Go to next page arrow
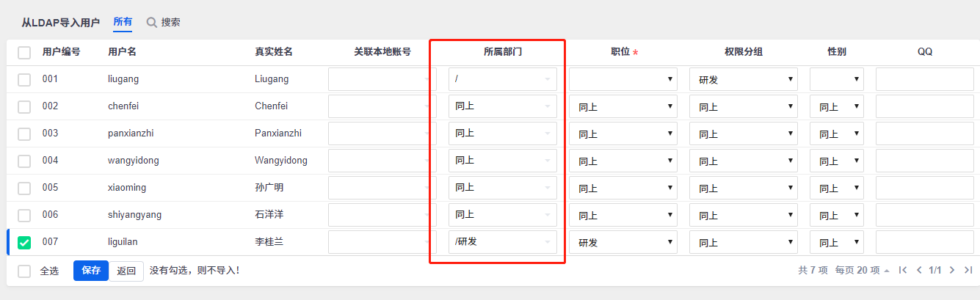This screenshot has width=980, height=300. click(952, 271)
